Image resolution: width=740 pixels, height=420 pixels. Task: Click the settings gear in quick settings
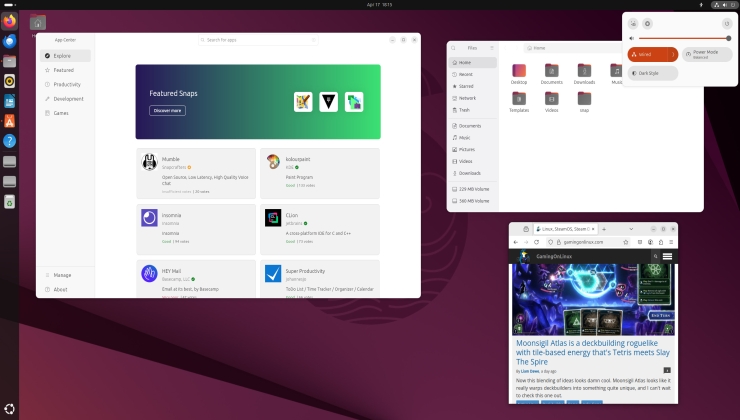click(x=648, y=23)
